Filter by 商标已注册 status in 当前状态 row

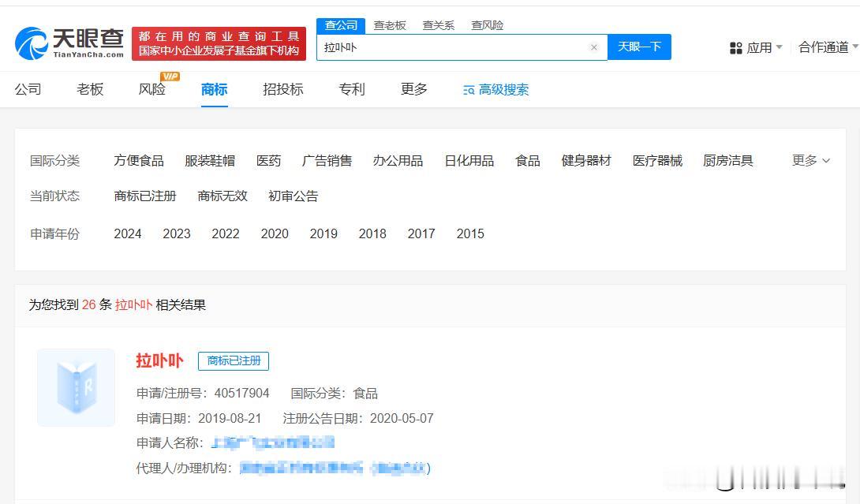pyautogui.click(x=145, y=196)
